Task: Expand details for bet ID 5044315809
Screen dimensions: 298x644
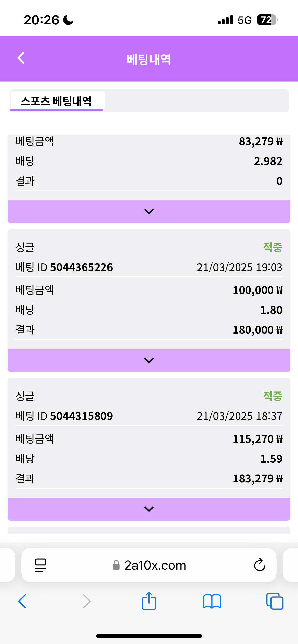Action: coord(149,509)
